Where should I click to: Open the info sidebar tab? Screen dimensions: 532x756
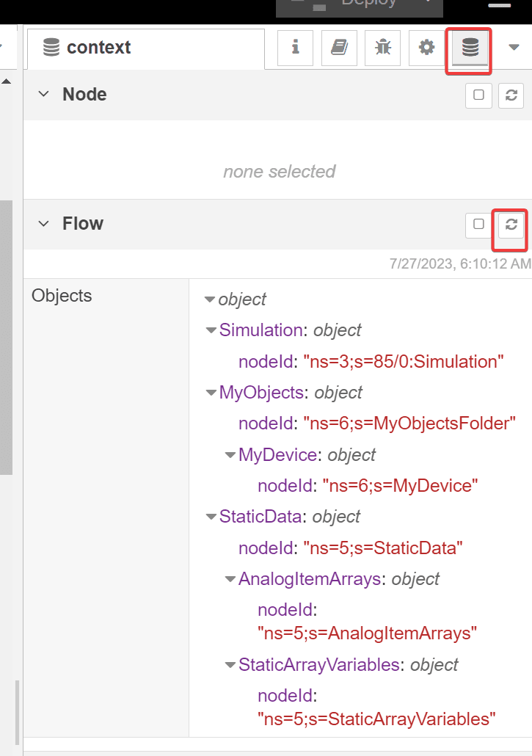click(x=295, y=47)
